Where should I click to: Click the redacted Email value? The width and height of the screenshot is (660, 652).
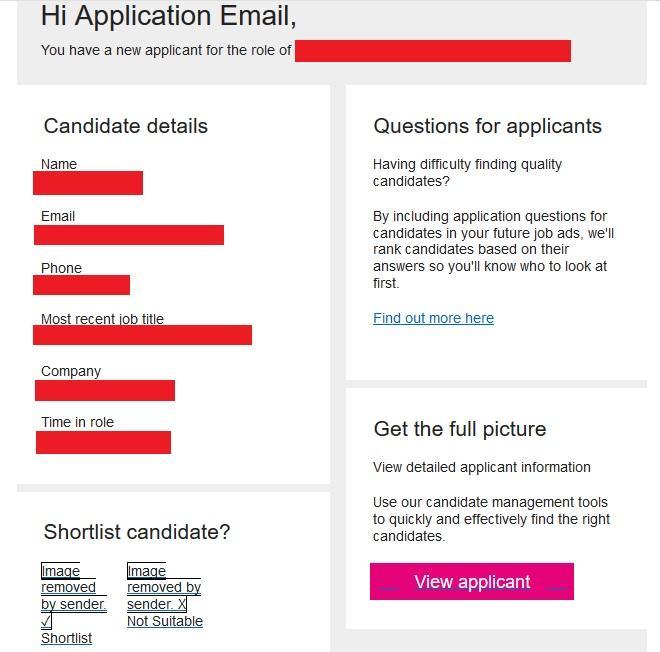tap(129, 235)
